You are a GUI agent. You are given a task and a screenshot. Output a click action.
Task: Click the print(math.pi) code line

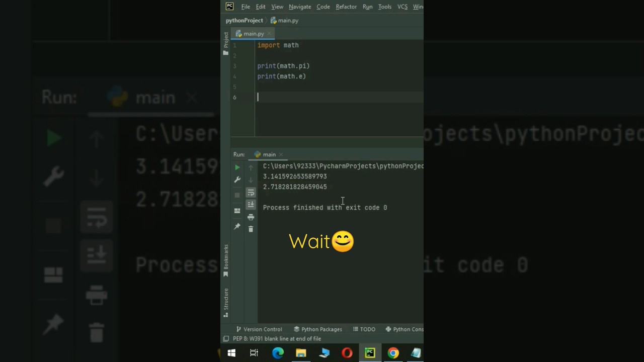(283, 66)
